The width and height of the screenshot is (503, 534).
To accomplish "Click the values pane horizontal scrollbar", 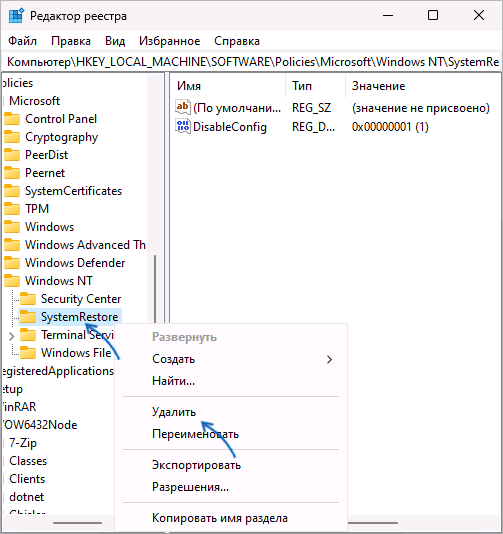I will (x=373, y=523).
